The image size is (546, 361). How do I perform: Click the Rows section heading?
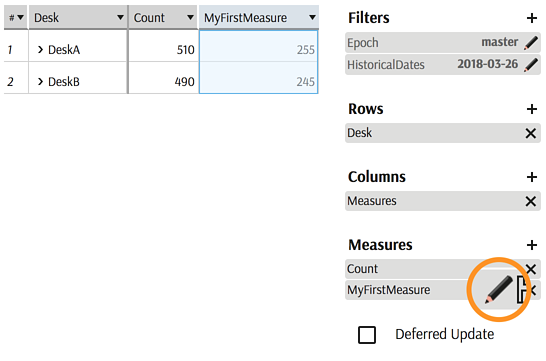pyautogui.click(x=366, y=109)
